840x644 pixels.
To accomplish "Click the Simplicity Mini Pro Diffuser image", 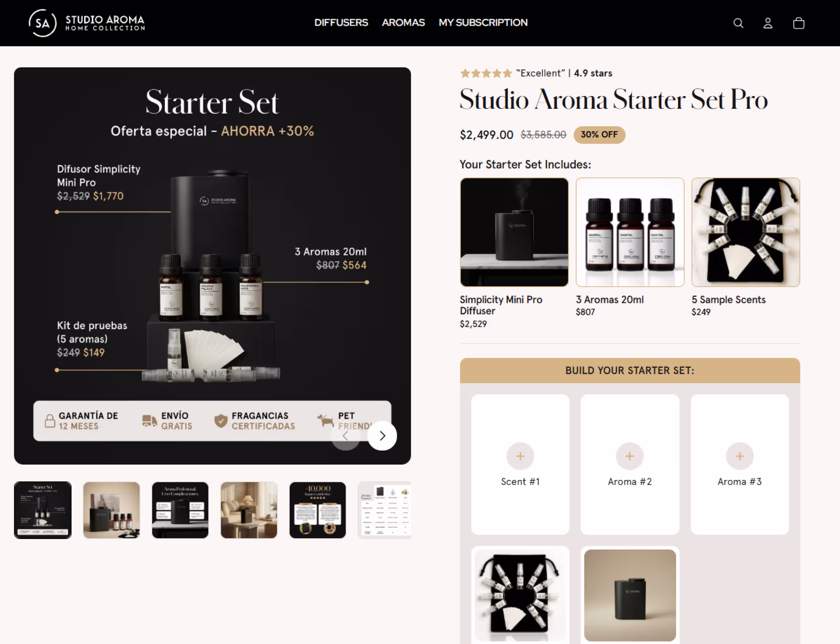I will [x=514, y=232].
